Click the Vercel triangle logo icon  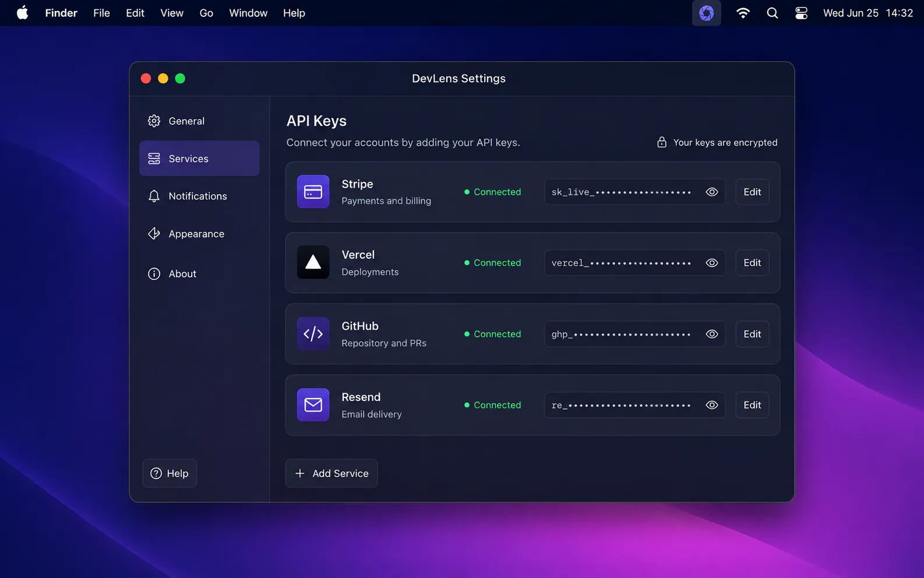click(313, 263)
